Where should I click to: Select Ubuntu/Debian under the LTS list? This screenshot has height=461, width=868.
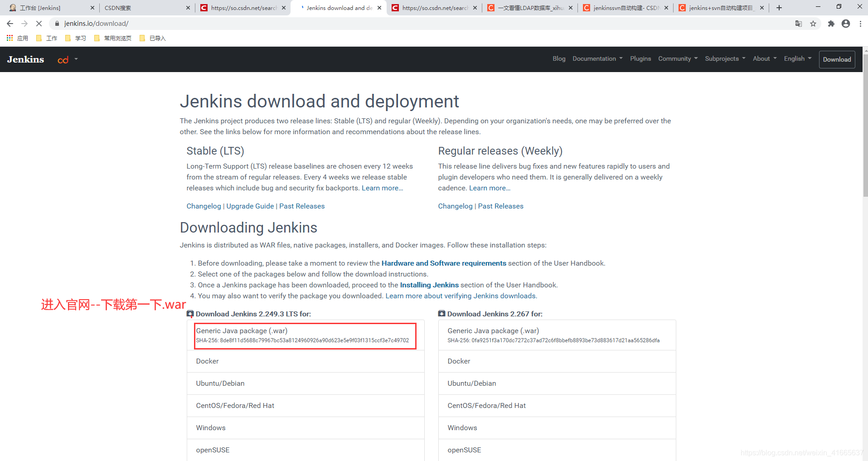click(305, 383)
